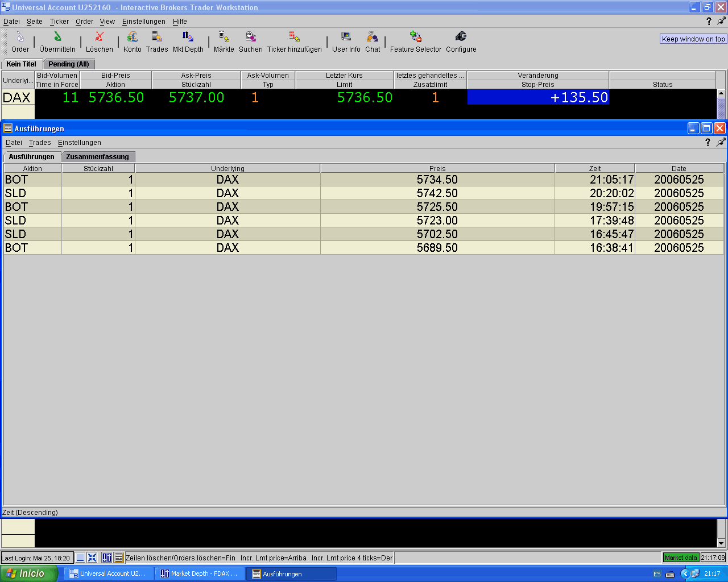
Task: Click the network icon in system tray
Action: pyautogui.click(x=695, y=573)
